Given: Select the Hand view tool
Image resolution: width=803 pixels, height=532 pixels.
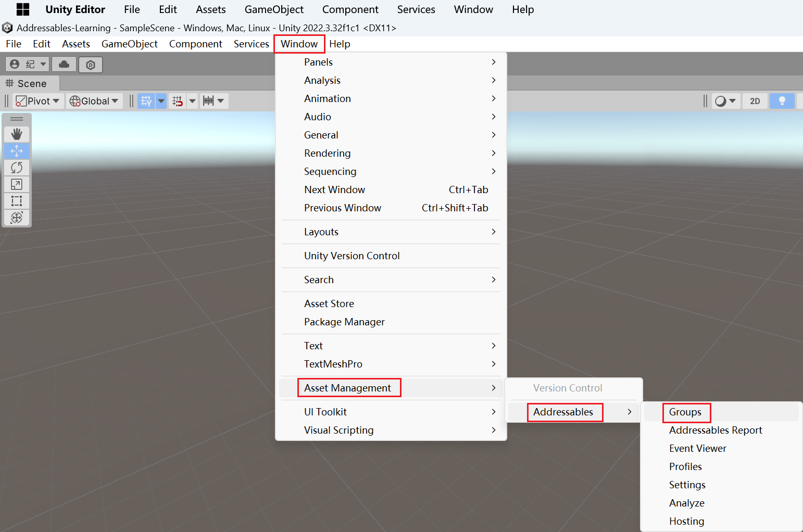Looking at the screenshot, I should 17,134.
